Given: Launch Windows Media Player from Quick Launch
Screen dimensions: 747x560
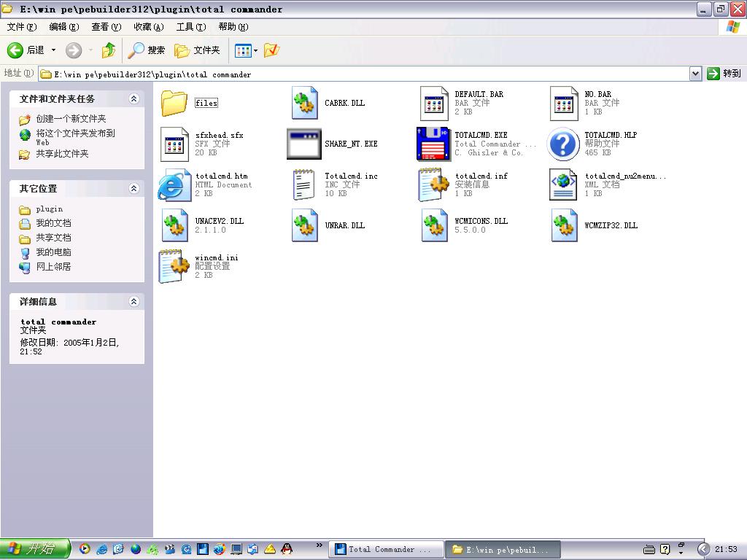Looking at the screenshot, I should 85,549.
